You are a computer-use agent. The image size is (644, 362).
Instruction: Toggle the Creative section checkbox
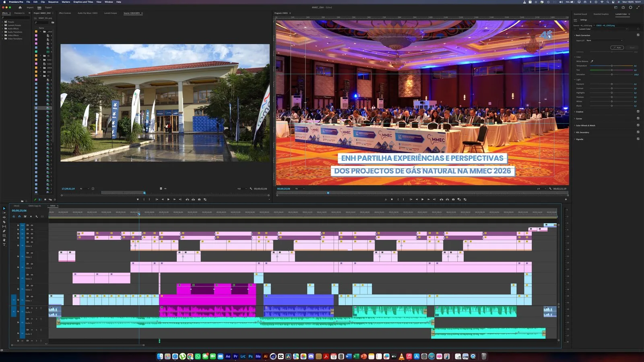[638, 111]
